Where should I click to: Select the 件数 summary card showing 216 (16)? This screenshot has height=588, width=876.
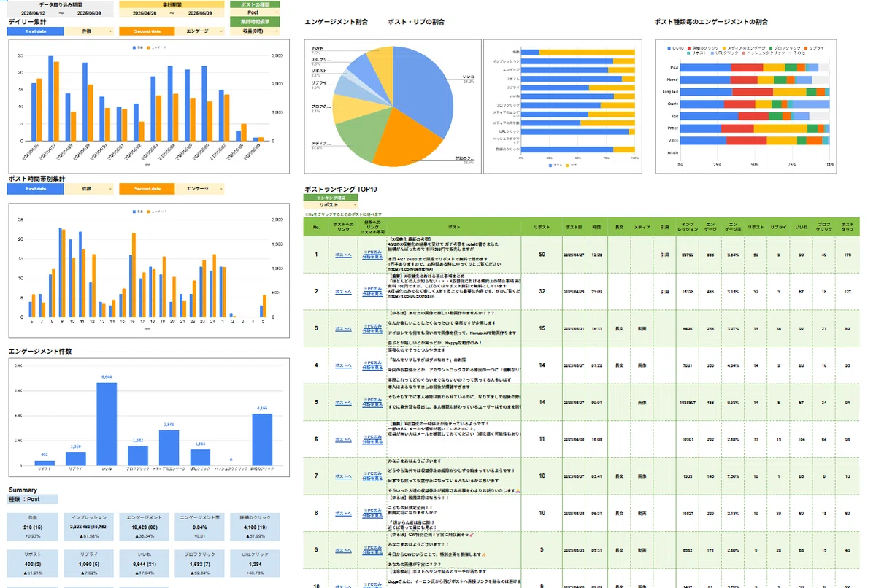(x=33, y=527)
